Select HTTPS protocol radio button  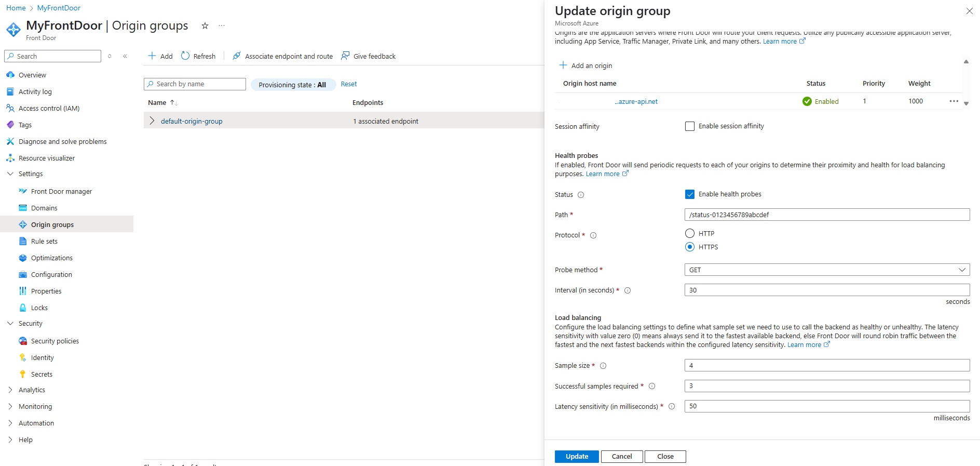click(690, 247)
